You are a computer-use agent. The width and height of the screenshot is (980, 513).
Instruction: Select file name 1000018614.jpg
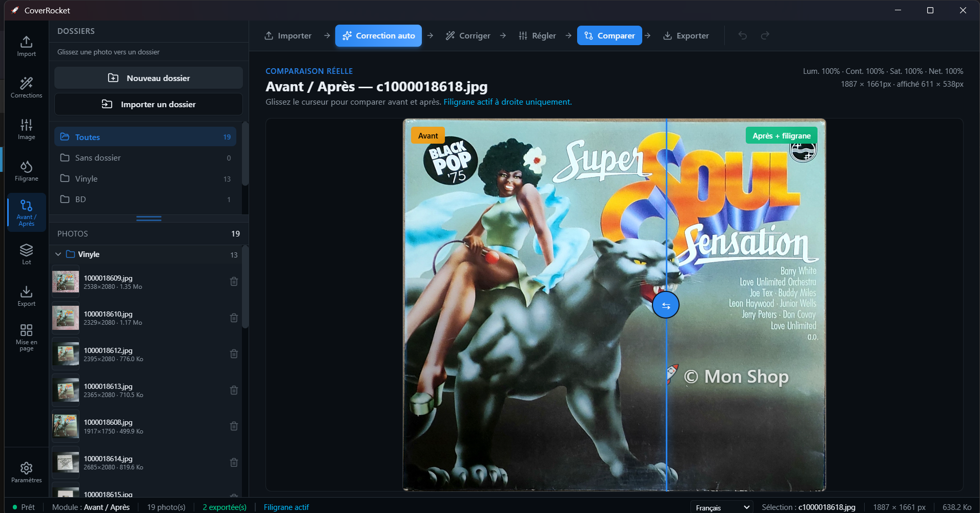click(x=108, y=459)
